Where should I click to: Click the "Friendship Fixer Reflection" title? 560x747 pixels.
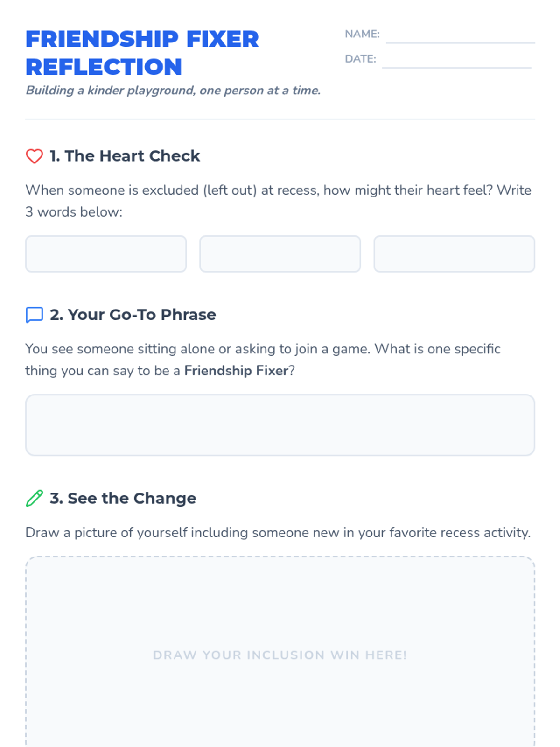coord(142,53)
